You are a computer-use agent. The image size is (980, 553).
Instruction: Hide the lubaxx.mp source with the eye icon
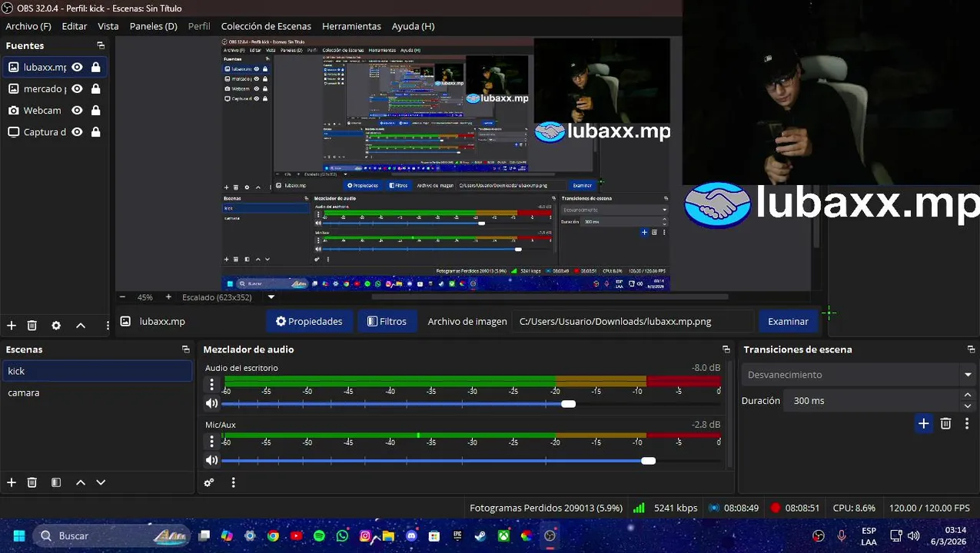point(77,68)
